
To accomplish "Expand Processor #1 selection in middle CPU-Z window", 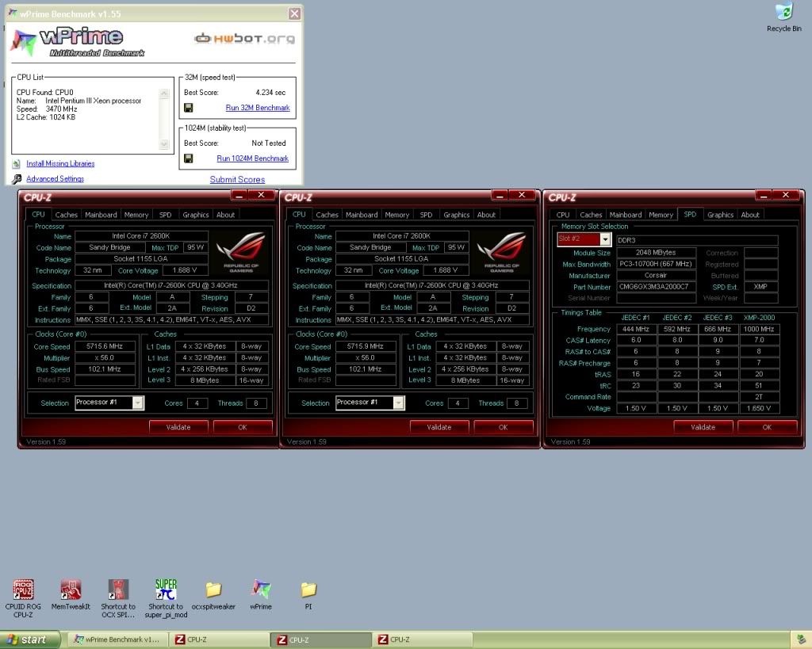I will coord(398,403).
